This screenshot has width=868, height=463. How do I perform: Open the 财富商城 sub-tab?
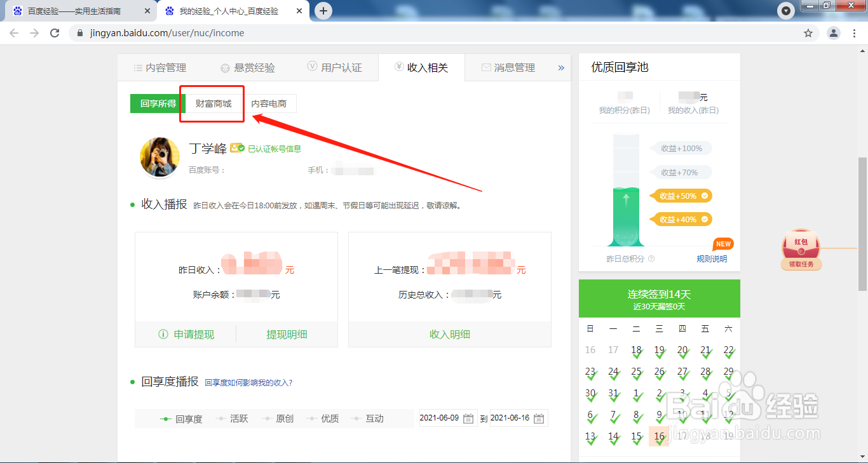click(214, 104)
